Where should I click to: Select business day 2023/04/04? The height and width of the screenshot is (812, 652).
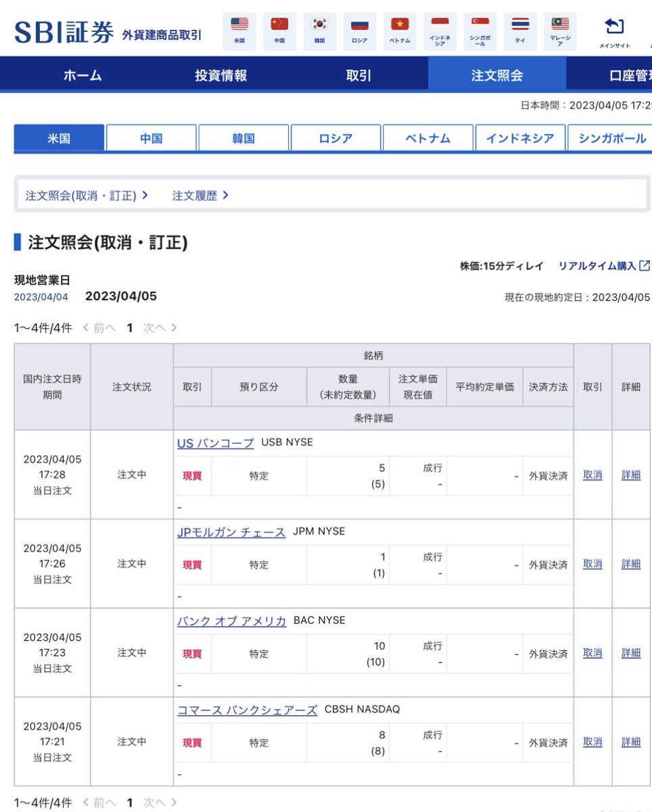tap(41, 297)
